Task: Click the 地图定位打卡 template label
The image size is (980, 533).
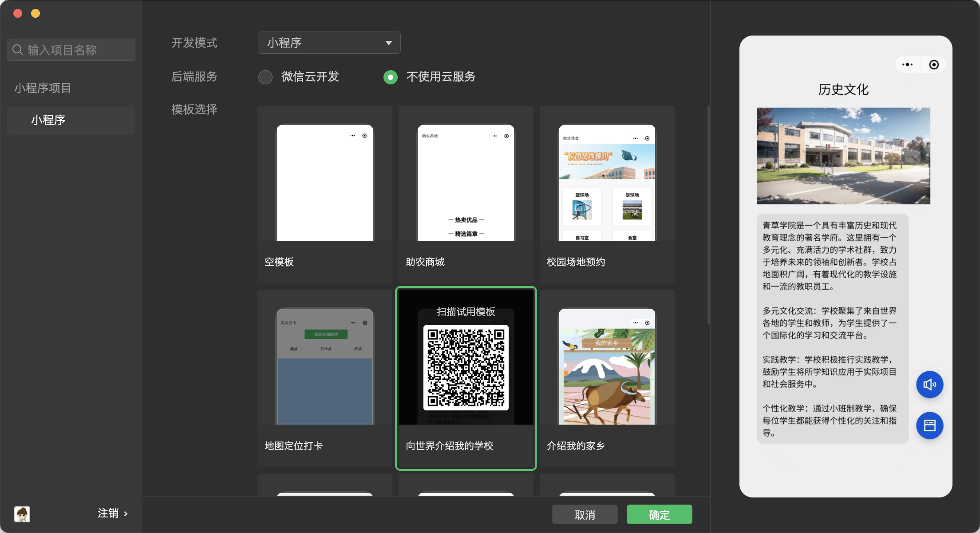Action: [x=294, y=446]
